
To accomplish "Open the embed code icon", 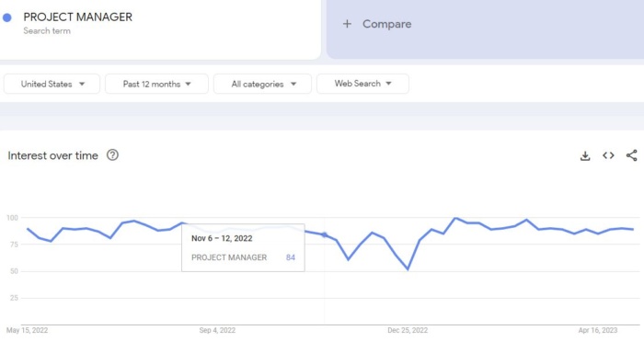I will pos(608,155).
